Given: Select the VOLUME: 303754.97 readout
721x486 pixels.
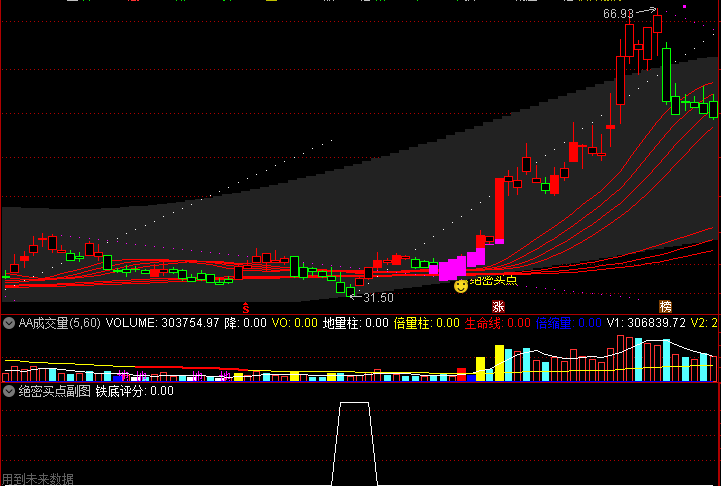Looking at the screenshot, I should (x=162, y=323).
